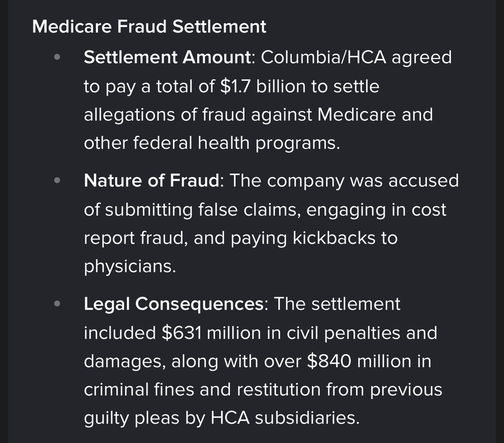This screenshot has height=443, width=504.
Task: Select the bold Nature of Fraud label
Action: click(152, 181)
